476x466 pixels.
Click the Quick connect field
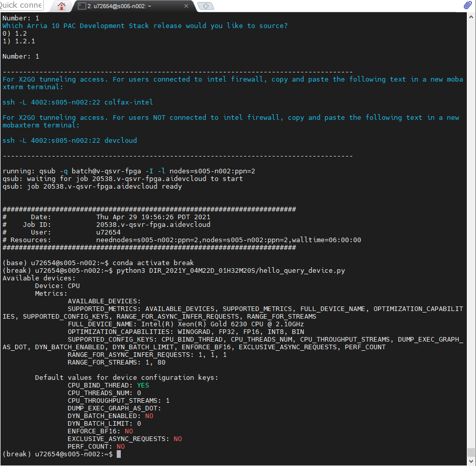click(21, 5)
